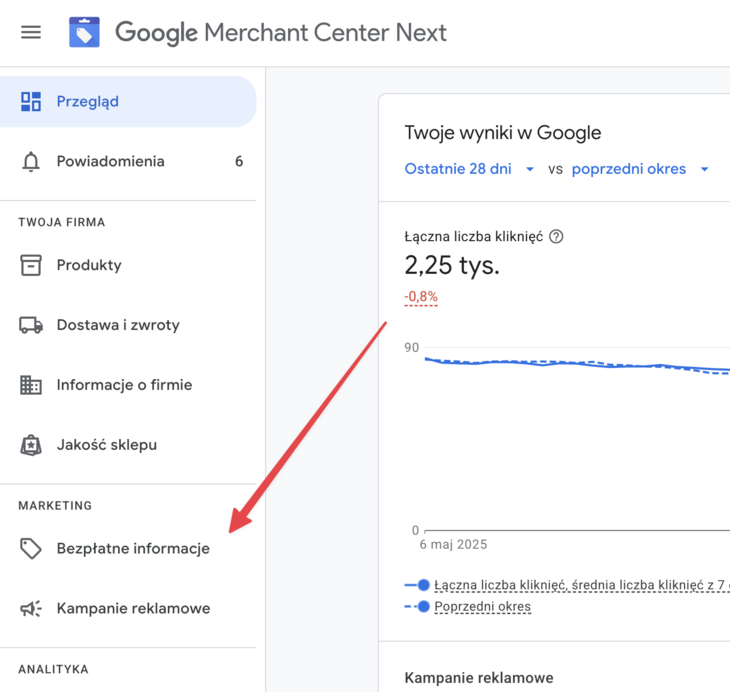The height and width of the screenshot is (692, 730).
Task: Open Powiadomienia from the sidebar
Action: (x=128, y=162)
